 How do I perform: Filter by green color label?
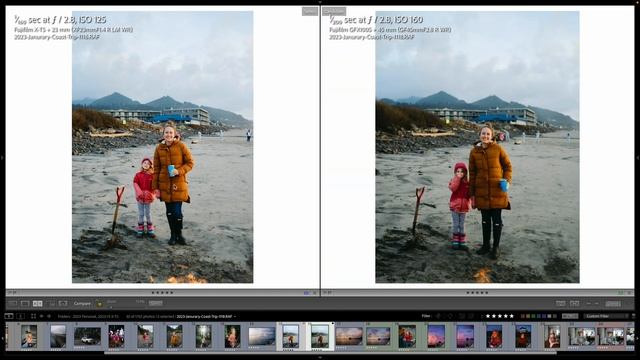coord(533,316)
